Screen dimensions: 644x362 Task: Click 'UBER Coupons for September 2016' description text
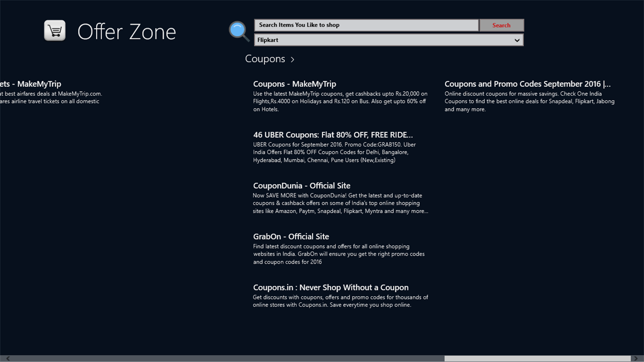pyautogui.click(x=335, y=152)
